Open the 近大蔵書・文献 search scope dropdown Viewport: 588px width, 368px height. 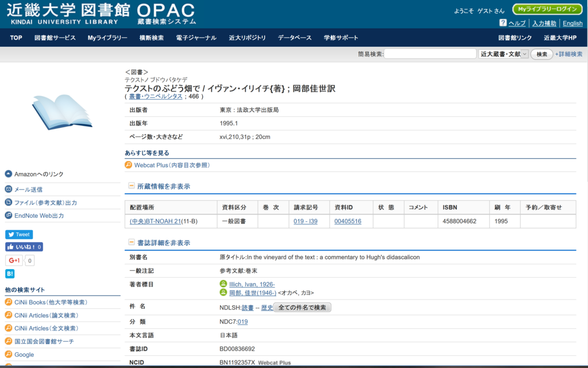pyautogui.click(x=503, y=54)
